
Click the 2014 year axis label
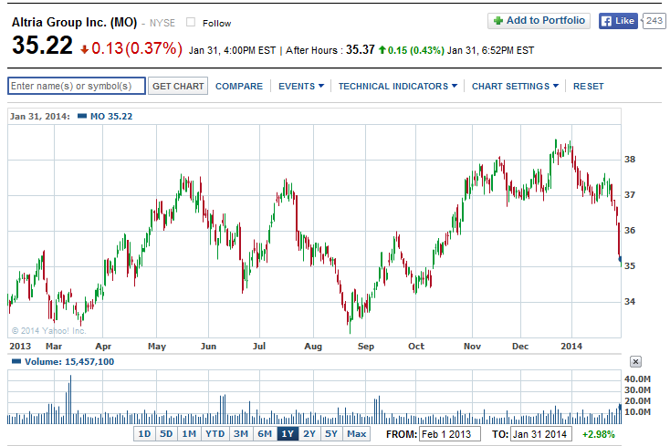tap(571, 346)
